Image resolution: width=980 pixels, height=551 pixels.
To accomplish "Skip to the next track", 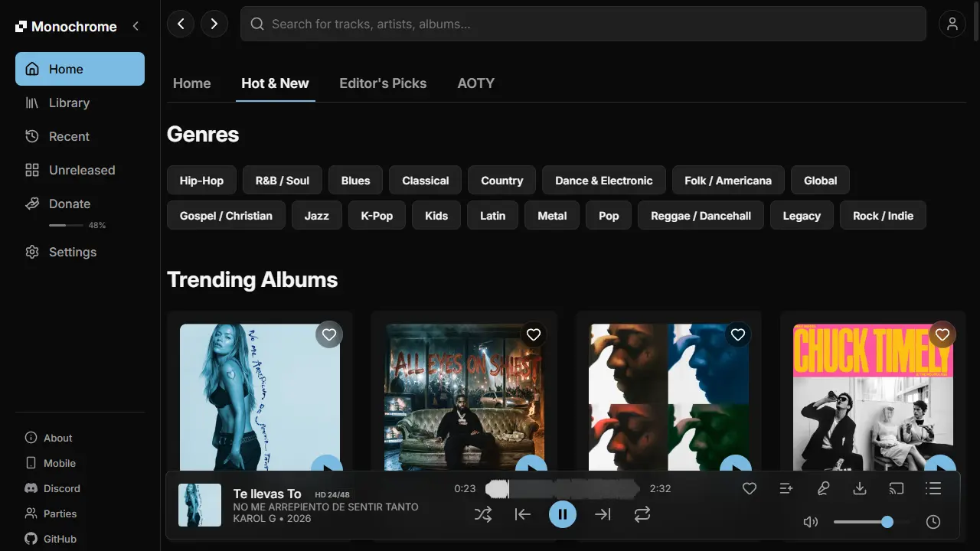I will tap(603, 514).
